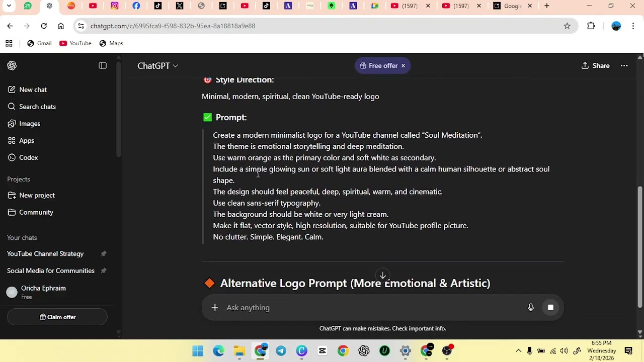644x362 pixels.
Task: Open the ChatGPT model selector dropdown
Action: click(157, 66)
